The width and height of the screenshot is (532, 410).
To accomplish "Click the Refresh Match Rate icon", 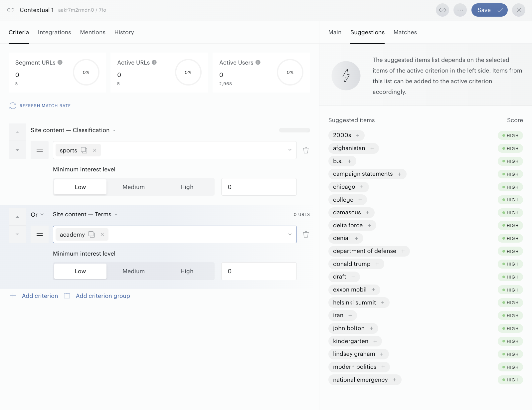I will pos(13,106).
